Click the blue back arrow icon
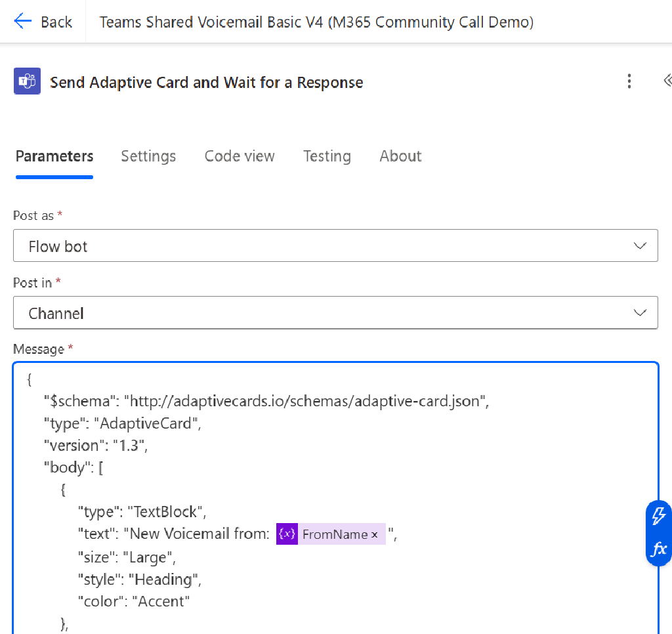The image size is (672, 634). 20,21
